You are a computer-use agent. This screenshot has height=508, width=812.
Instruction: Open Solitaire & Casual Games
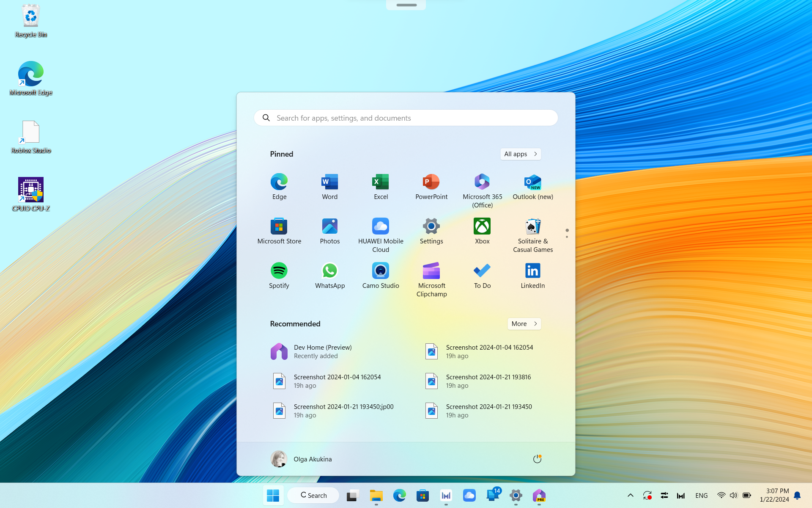(x=533, y=235)
